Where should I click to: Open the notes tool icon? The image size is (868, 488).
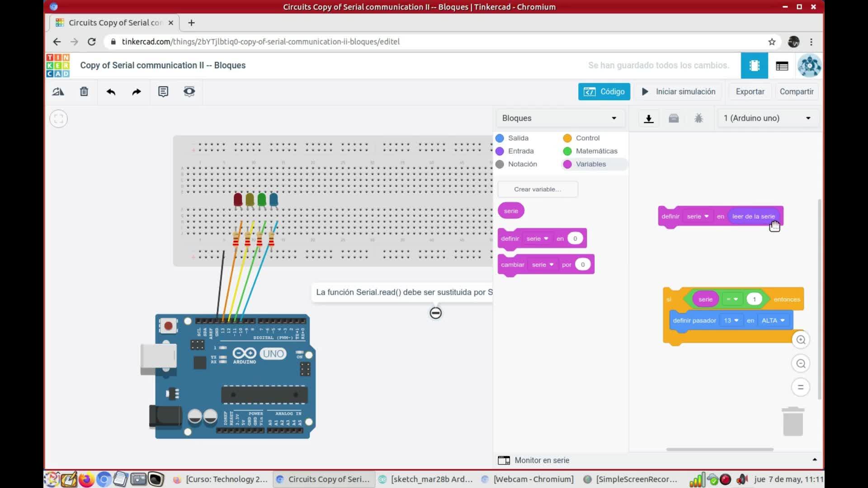(163, 92)
